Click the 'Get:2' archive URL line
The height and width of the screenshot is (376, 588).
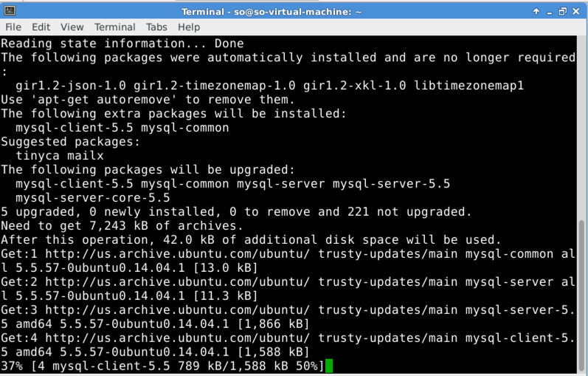pos(288,282)
